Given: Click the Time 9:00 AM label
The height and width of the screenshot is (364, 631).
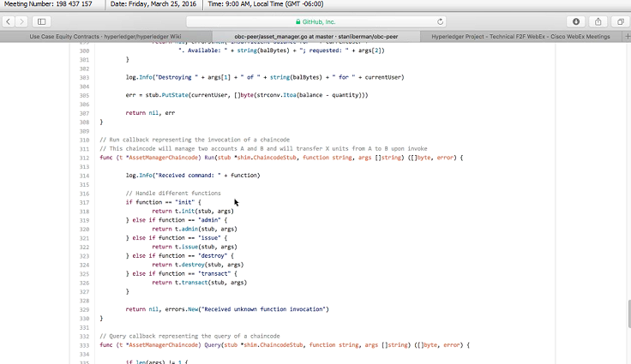Looking at the screenshot, I should pos(266,4).
